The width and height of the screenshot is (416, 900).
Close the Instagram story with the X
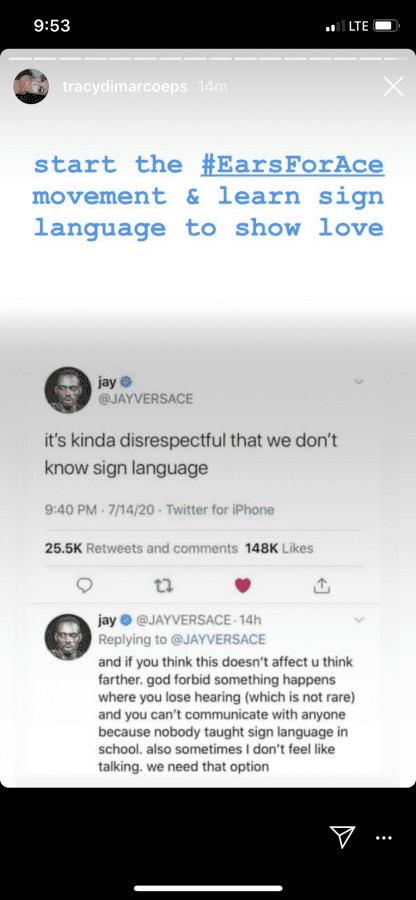coord(393,87)
